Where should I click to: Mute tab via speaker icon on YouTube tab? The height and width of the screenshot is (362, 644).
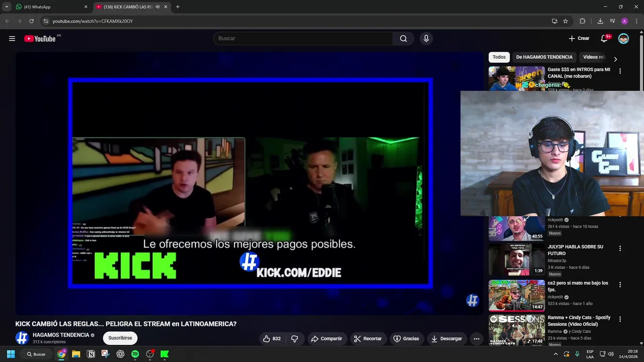pos(157,7)
